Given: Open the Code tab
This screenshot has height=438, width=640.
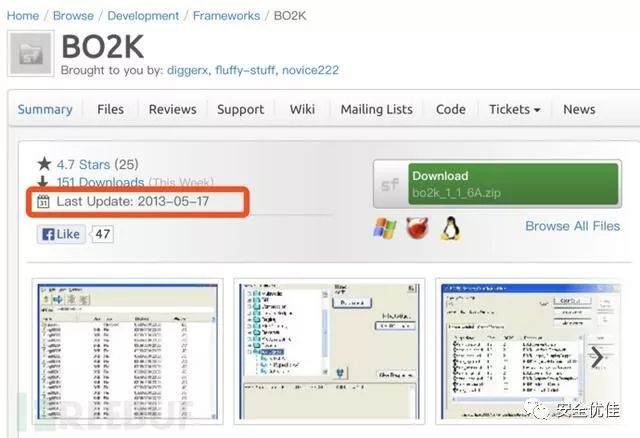Looking at the screenshot, I should tap(451, 109).
